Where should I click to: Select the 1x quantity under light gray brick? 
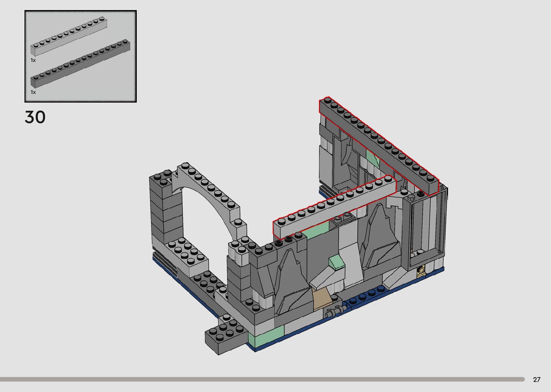click(x=33, y=60)
